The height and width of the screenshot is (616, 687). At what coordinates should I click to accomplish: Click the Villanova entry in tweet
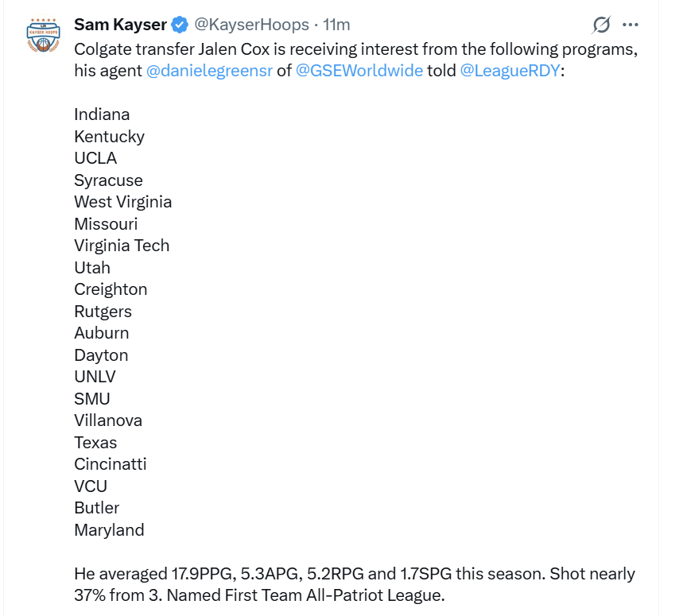point(108,420)
